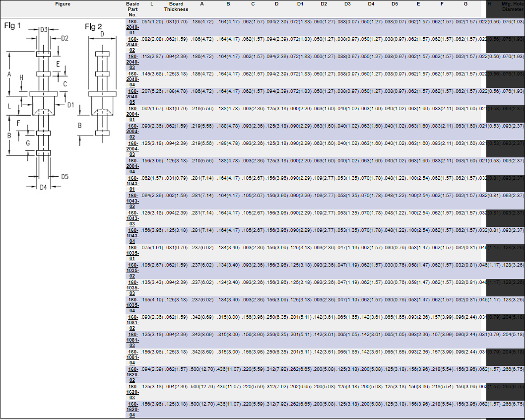Click the Mfg. Hole Diameter column header

click(513, 6)
